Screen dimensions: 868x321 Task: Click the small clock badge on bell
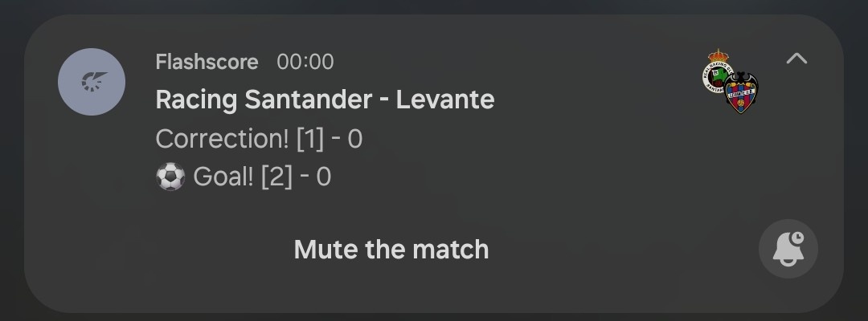coord(796,238)
